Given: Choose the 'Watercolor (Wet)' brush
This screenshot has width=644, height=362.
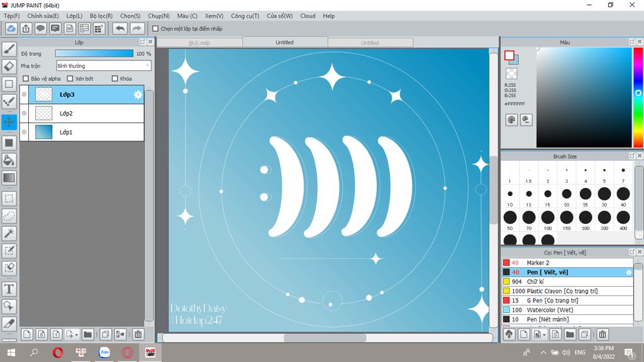Looking at the screenshot, I should point(567,310).
